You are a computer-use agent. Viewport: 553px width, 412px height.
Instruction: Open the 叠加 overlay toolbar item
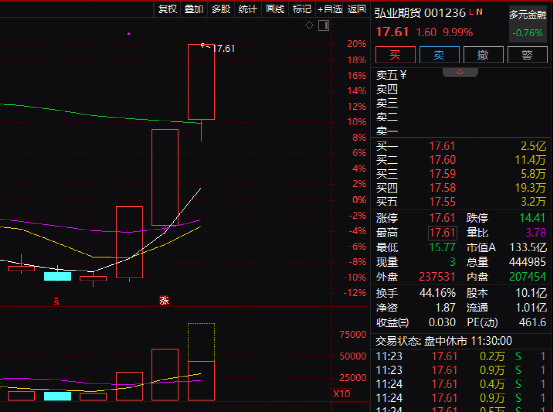(x=194, y=9)
